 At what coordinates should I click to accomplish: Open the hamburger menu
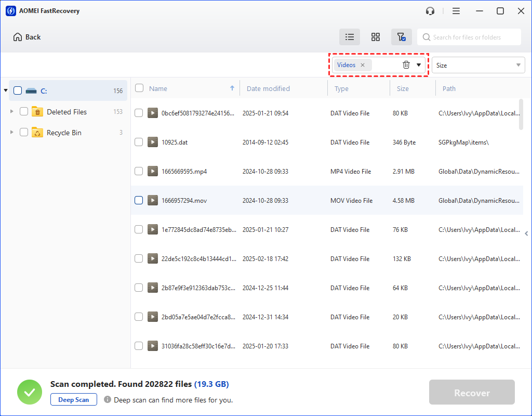click(x=456, y=11)
